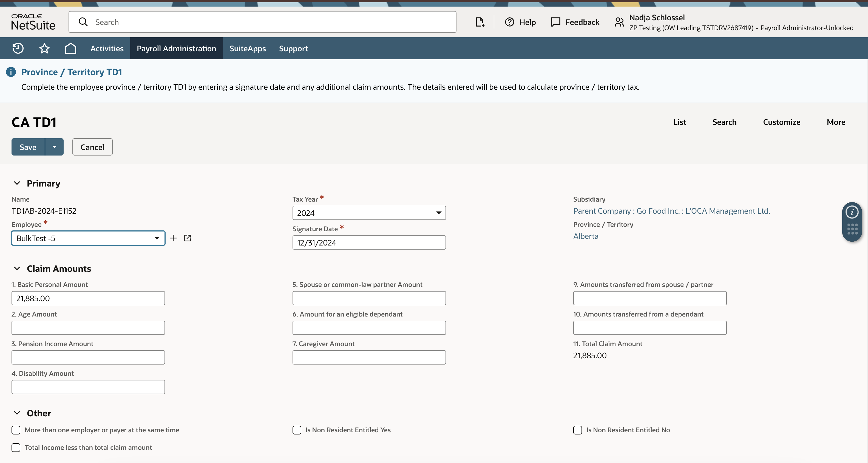The height and width of the screenshot is (463, 868).
Task: Collapse the Claim Amounts section
Action: click(17, 269)
